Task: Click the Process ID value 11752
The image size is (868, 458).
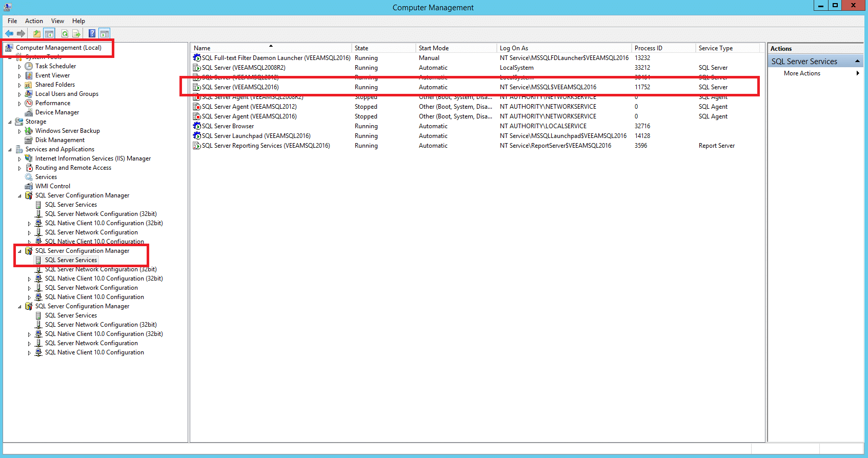Action: 642,87
